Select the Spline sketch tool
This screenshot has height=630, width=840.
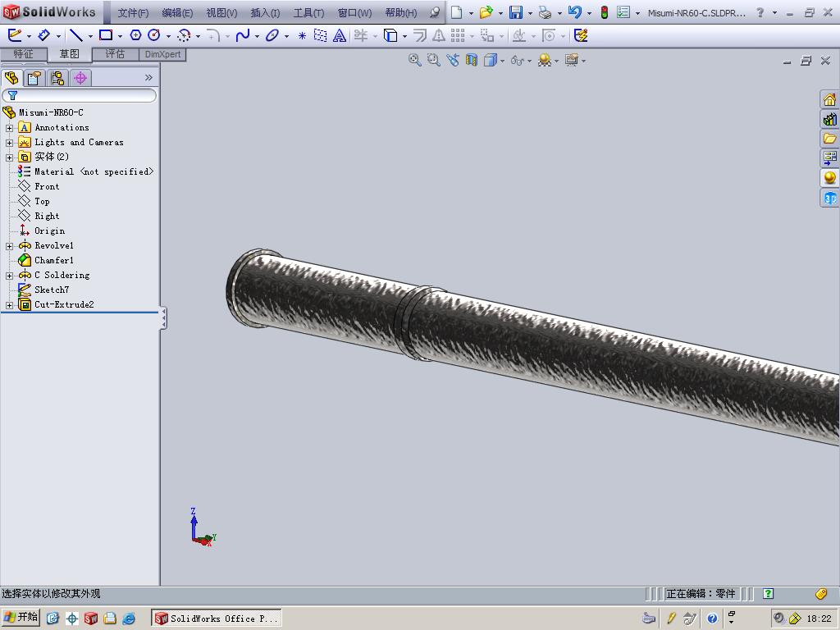(243, 35)
